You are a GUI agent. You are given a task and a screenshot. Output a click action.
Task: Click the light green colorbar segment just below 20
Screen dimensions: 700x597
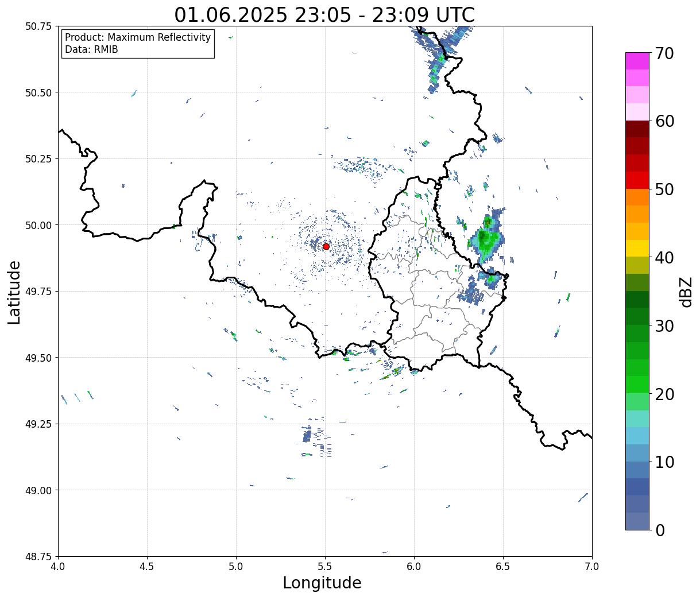pos(637,401)
